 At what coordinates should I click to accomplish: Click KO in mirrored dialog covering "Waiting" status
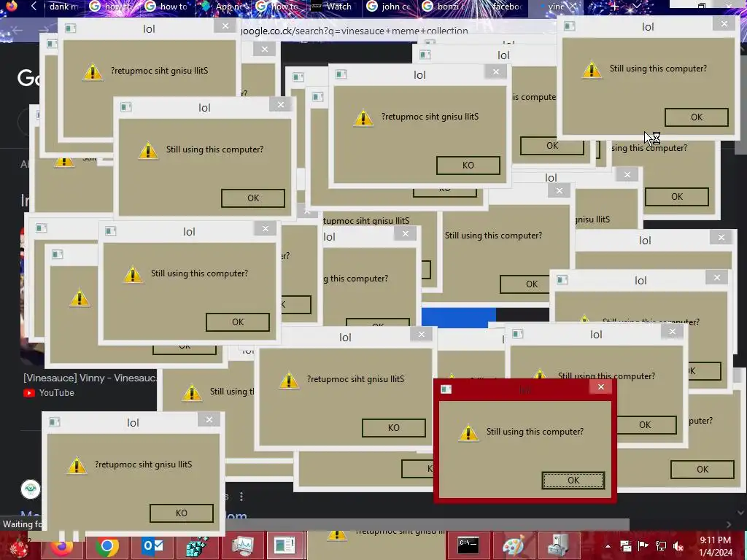coord(181,513)
